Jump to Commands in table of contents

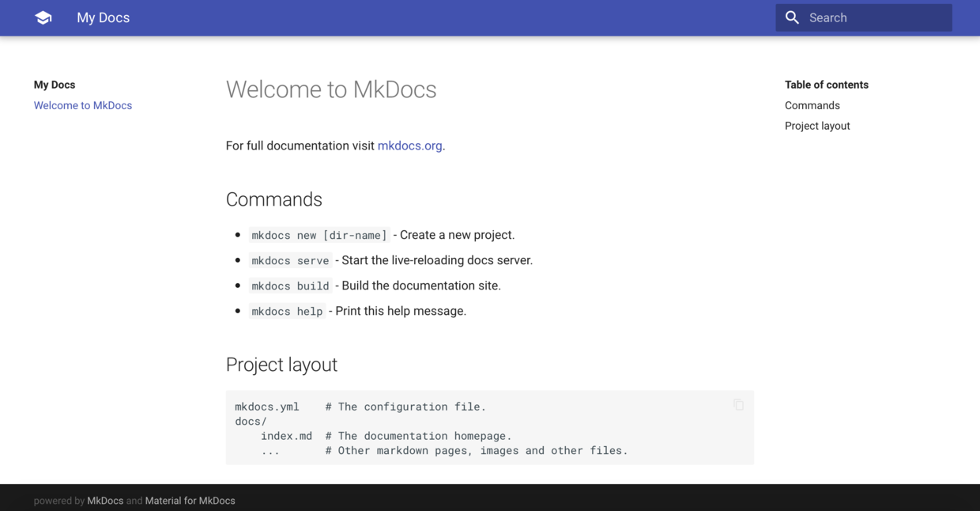(x=812, y=105)
